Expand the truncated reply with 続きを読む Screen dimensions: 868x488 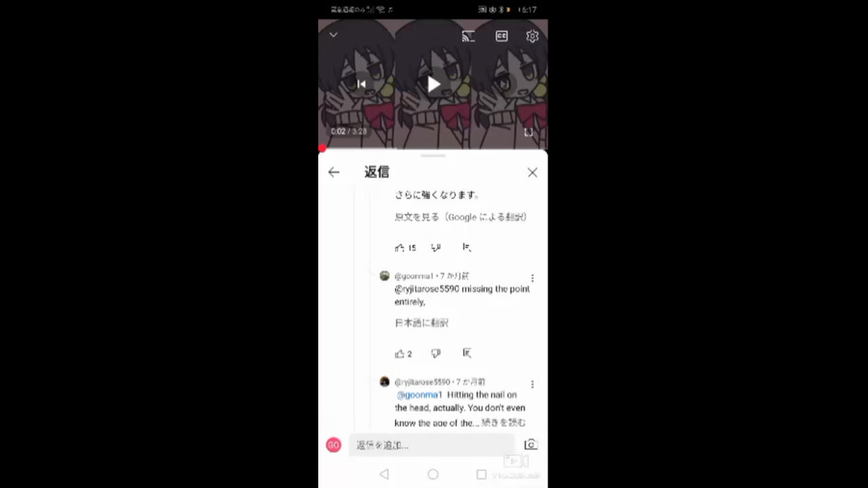(504, 423)
